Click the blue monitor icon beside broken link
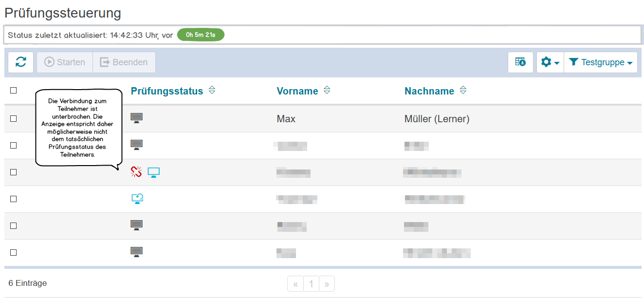The image size is (644, 300). coord(154,172)
